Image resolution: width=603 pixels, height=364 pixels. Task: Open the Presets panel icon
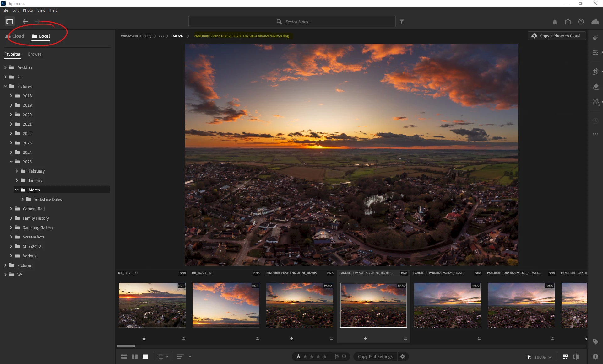(595, 38)
